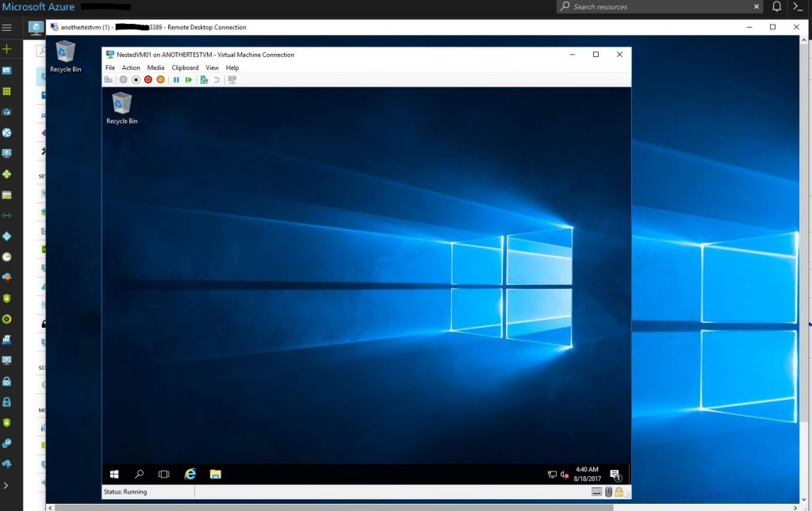Click the muted volume tray icon
This screenshot has height=511, width=812.
point(565,474)
